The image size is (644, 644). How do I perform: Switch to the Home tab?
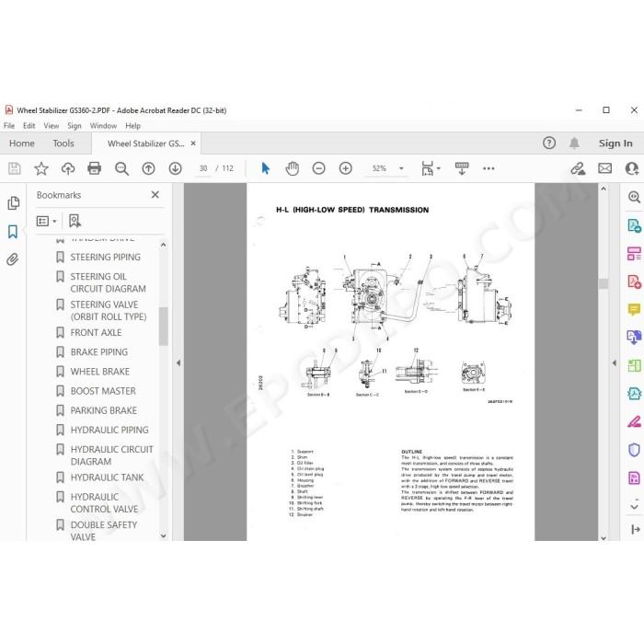click(x=22, y=144)
